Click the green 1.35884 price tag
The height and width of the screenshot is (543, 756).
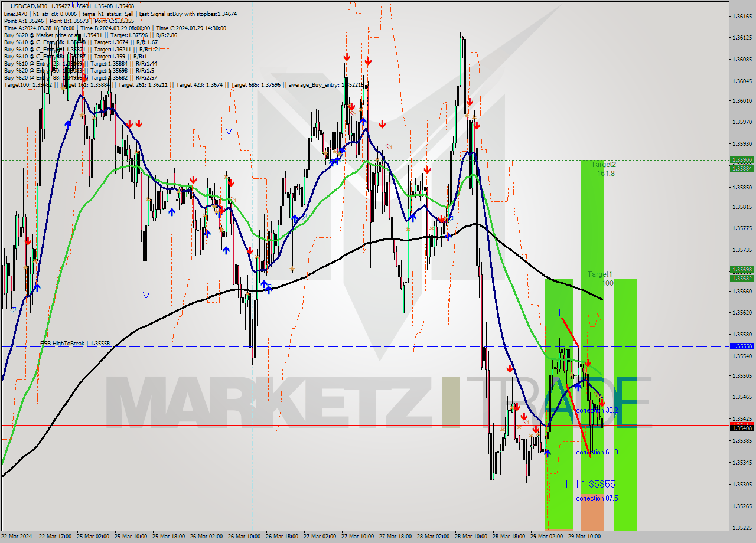(x=742, y=168)
